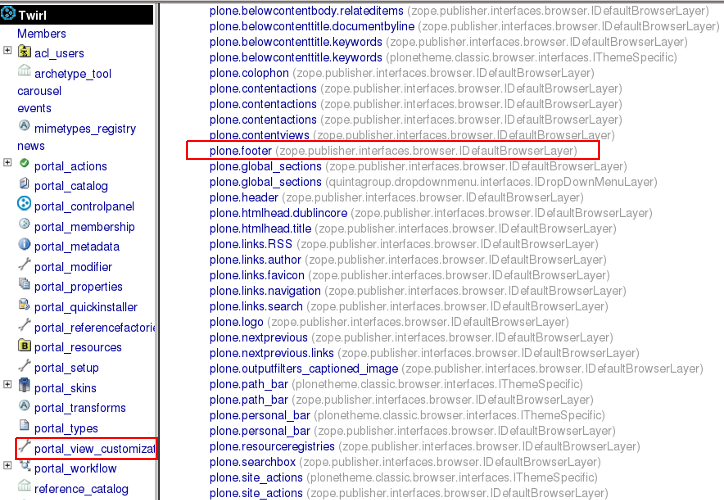Open the plone.contentviews link
This screenshot has height=500, width=724.
click(259, 135)
